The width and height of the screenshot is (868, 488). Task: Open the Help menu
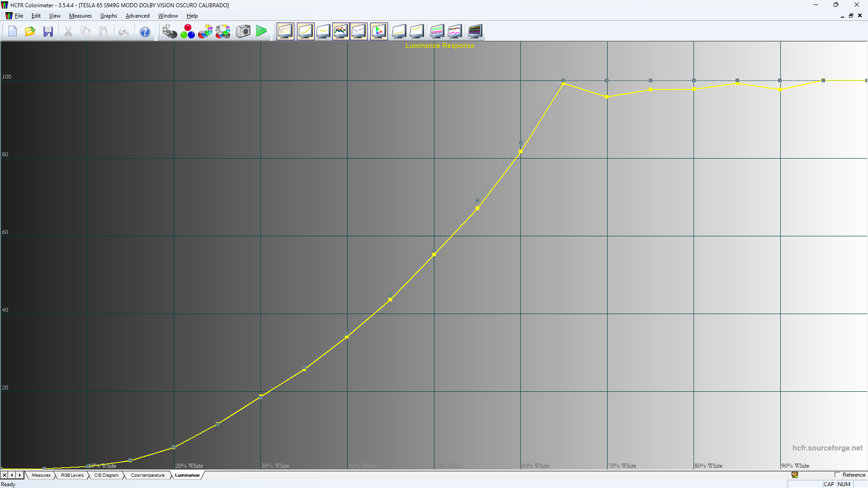(192, 16)
